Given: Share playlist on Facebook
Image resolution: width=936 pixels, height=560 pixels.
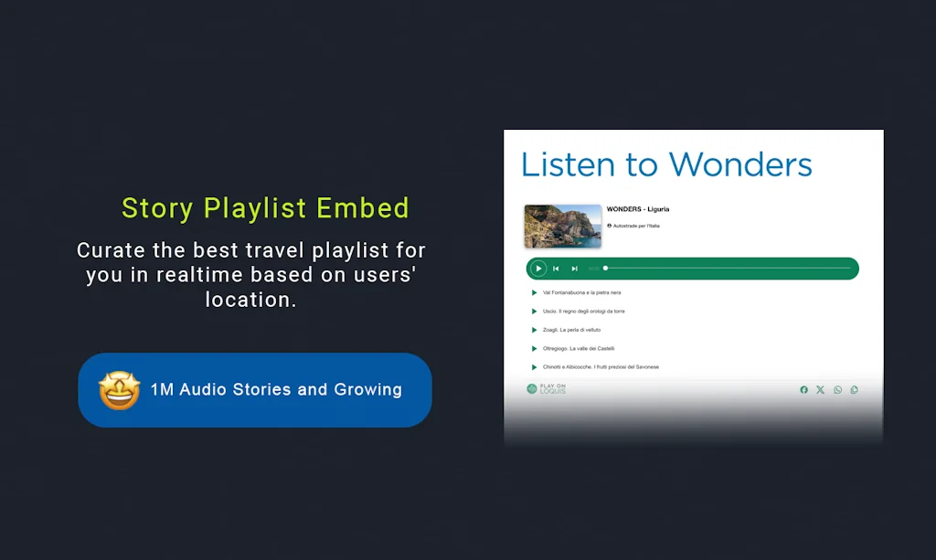Looking at the screenshot, I should click(804, 390).
